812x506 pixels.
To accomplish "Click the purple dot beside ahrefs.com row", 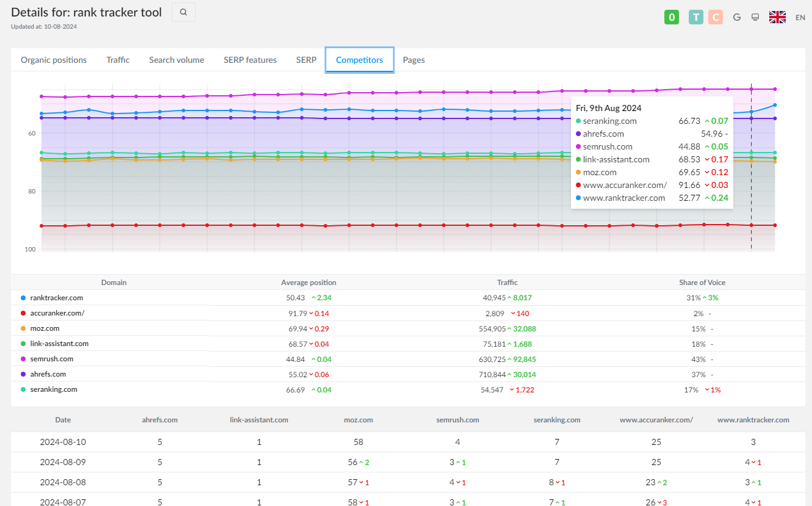I will tap(23, 374).
